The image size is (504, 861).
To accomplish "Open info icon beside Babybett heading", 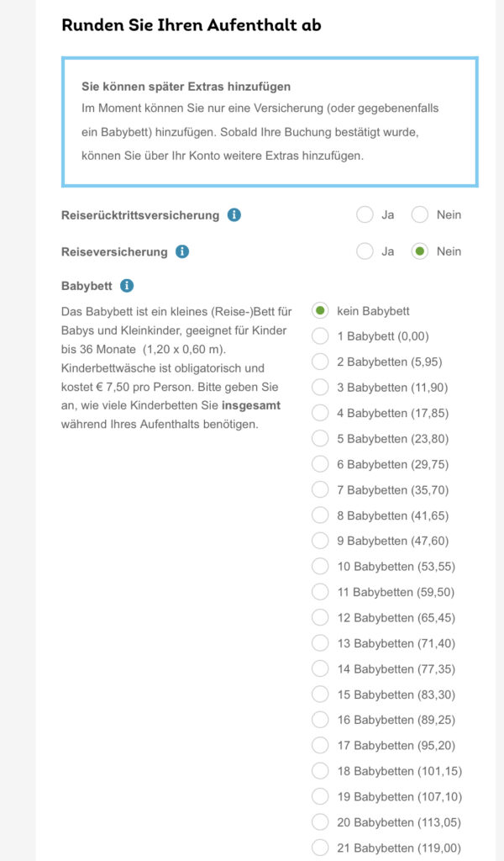I will click(x=127, y=286).
